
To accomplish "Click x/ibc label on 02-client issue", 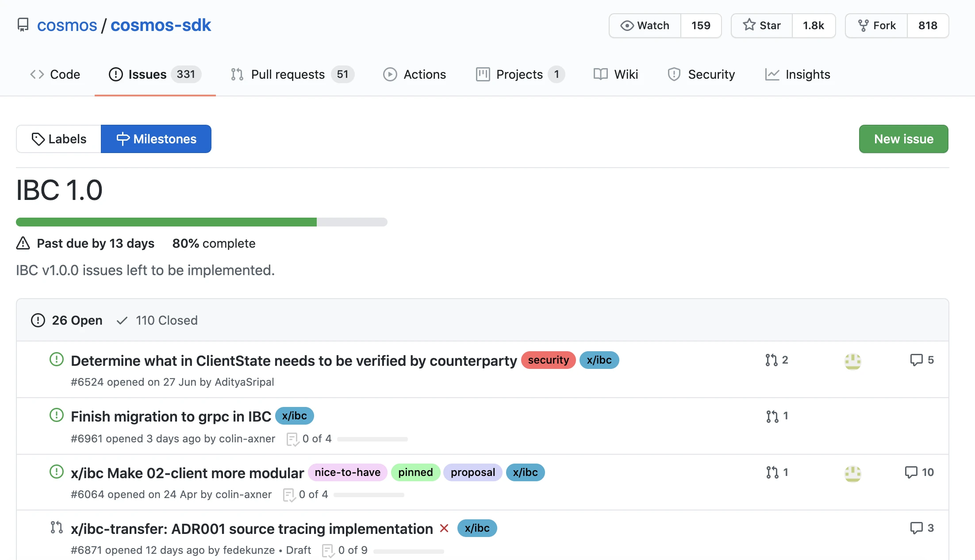I will coord(526,472).
